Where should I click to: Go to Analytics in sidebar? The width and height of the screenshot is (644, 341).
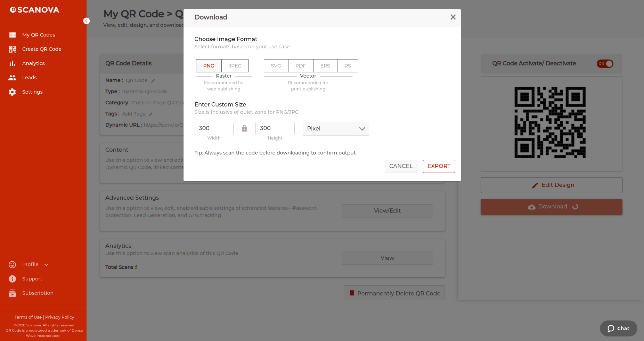33,63
